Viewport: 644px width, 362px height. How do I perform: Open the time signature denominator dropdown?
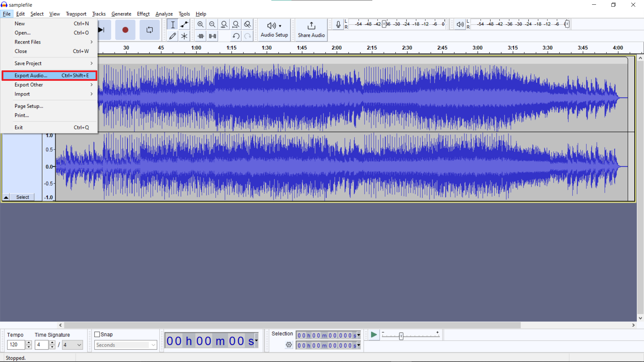pos(72,345)
